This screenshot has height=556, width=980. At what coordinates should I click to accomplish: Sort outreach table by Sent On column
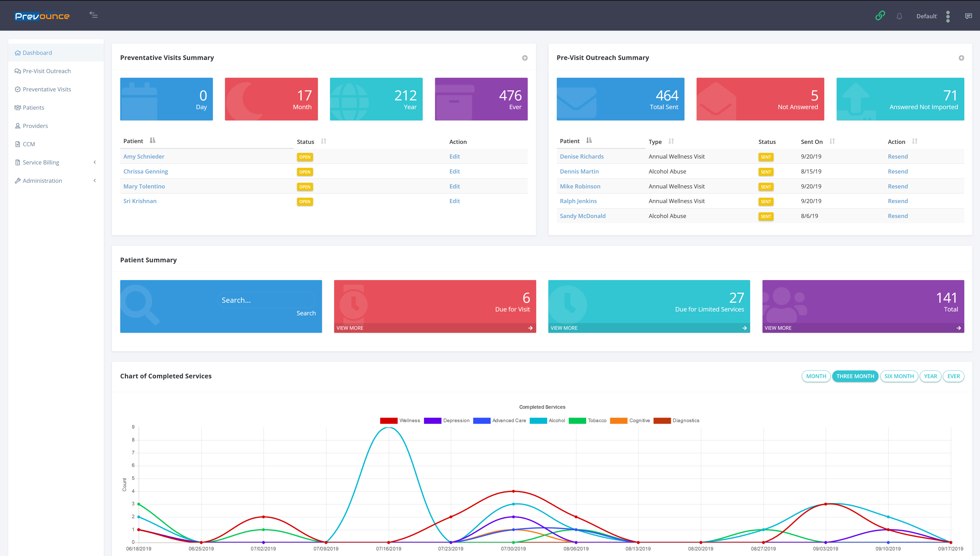tap(832, 141)
